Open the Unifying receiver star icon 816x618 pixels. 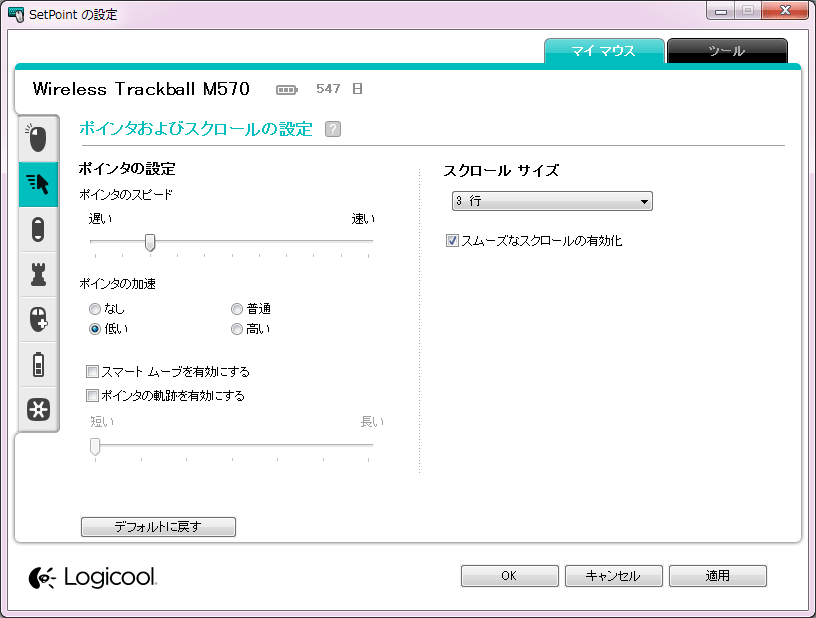(38, 409)
